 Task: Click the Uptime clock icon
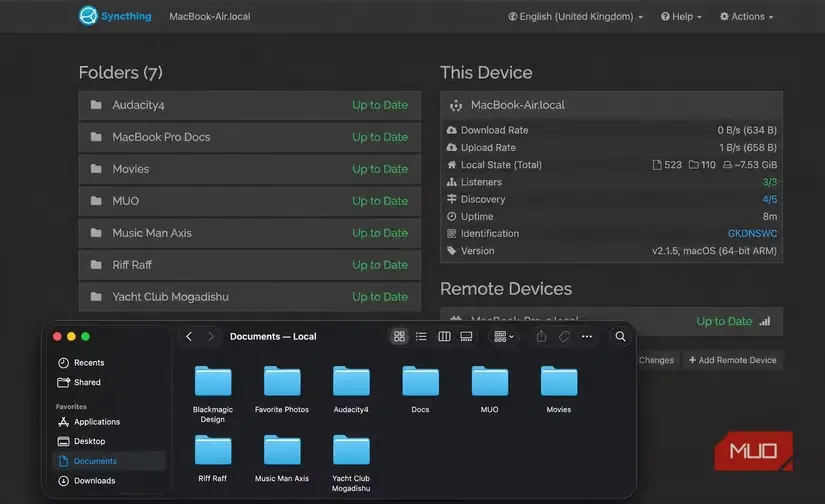click(x=451, y=216)
